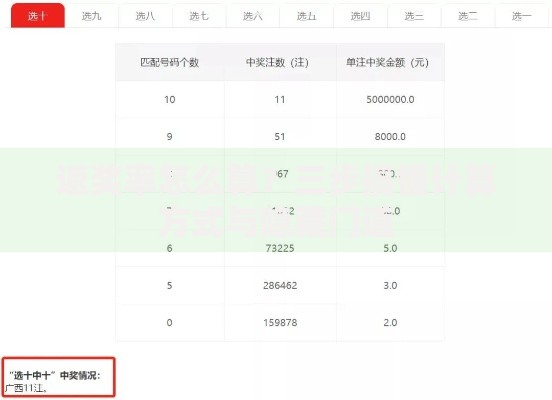
Task: Click the winning count cell 11
Action: (280, 100)
